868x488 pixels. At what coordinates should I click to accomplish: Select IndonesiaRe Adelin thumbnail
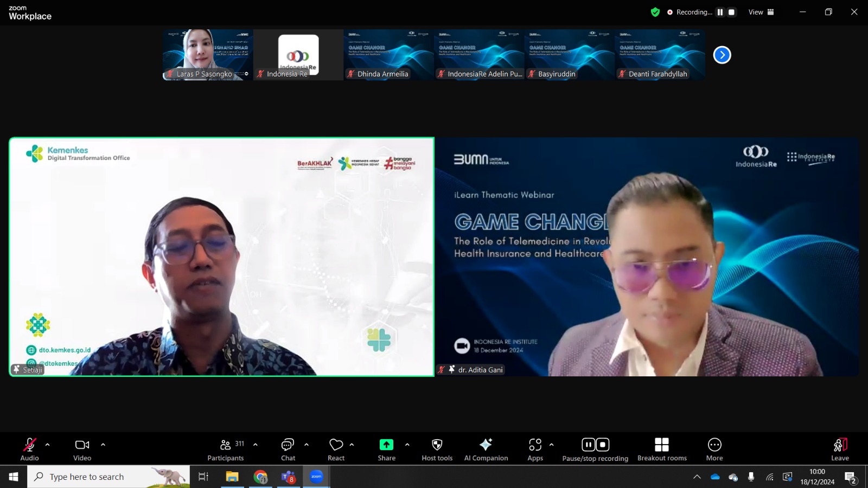coord(480,55)
